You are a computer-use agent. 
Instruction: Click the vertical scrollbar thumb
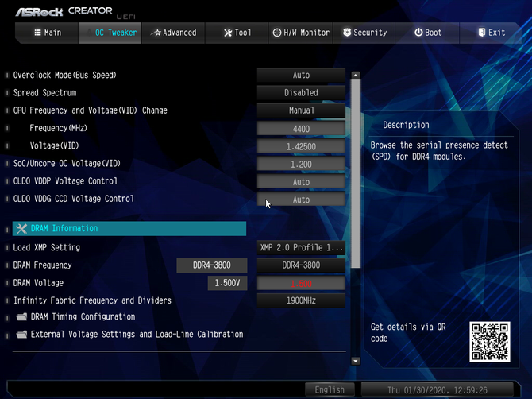356,174
